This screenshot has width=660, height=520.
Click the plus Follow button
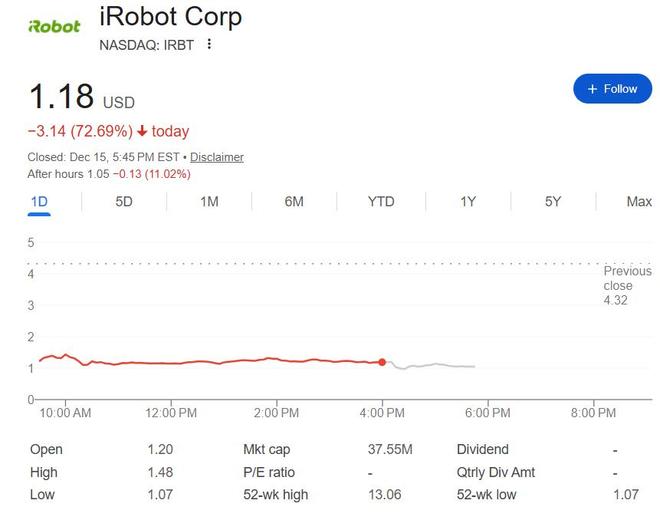612,89
